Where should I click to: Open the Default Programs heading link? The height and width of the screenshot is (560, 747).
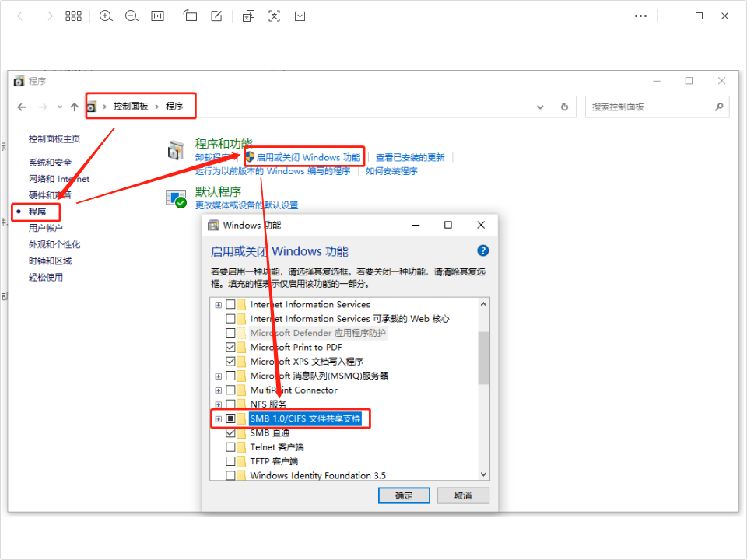[218, 192]
